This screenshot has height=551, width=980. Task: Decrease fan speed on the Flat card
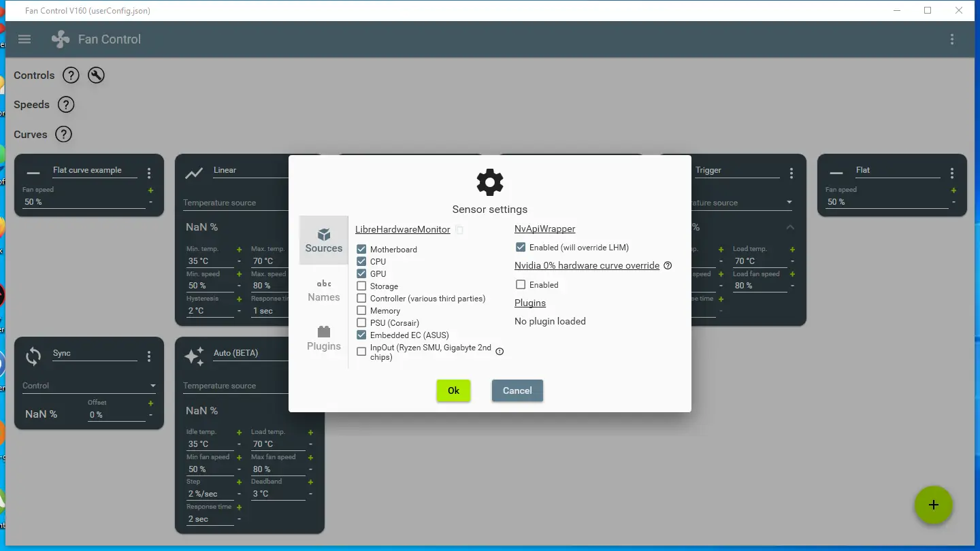click(953, 202)
